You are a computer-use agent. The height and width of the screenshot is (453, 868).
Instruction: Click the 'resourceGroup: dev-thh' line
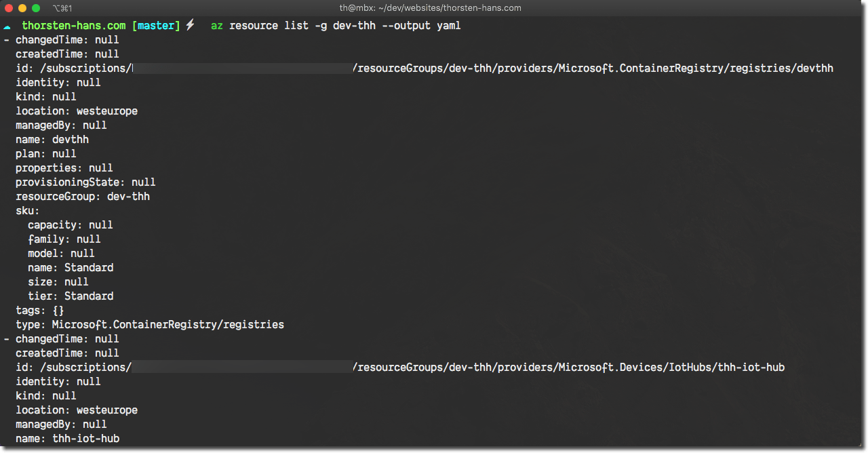pos(82,196)
